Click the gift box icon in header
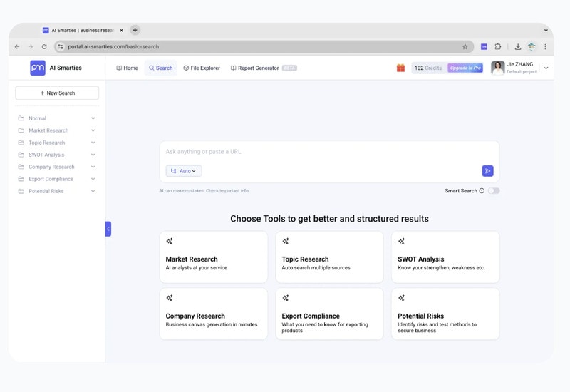The width and height of the screenshot is (570, 392). [400, 68]
